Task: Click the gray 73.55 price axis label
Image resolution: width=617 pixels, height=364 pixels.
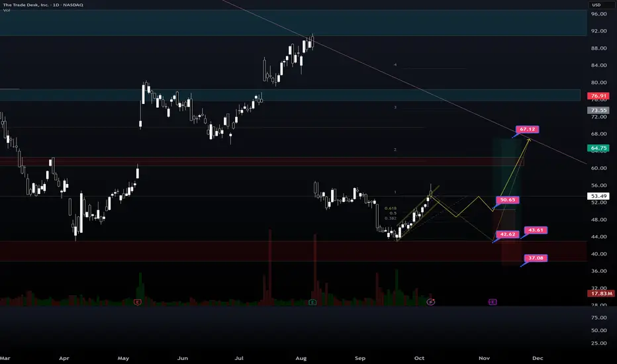Action: coord(598,110)
